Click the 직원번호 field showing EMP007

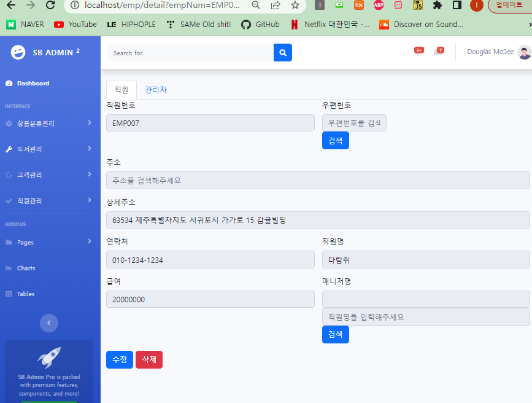click(210, 123)
